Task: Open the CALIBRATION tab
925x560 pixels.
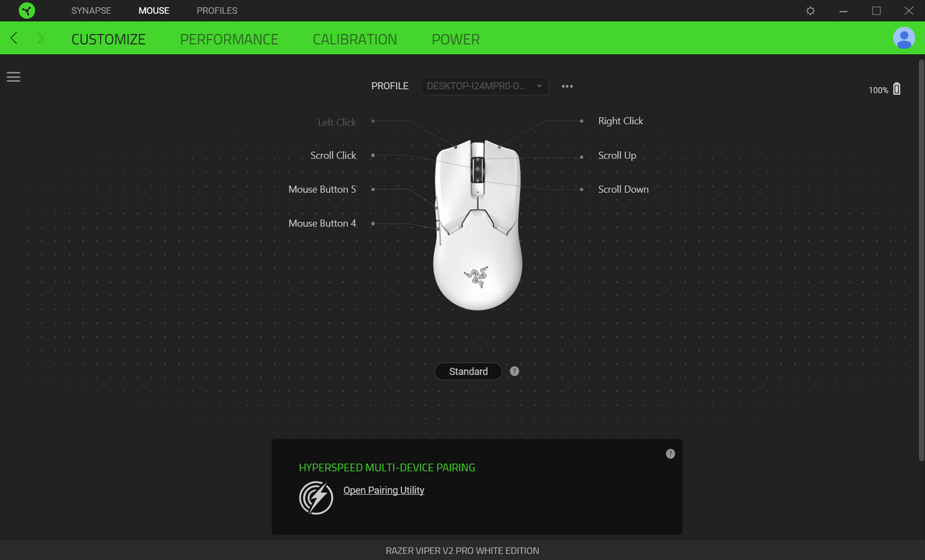Action: pos(355,39)
